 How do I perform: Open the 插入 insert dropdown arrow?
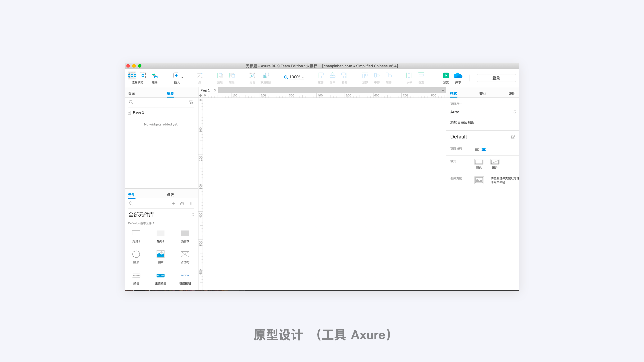182,77
